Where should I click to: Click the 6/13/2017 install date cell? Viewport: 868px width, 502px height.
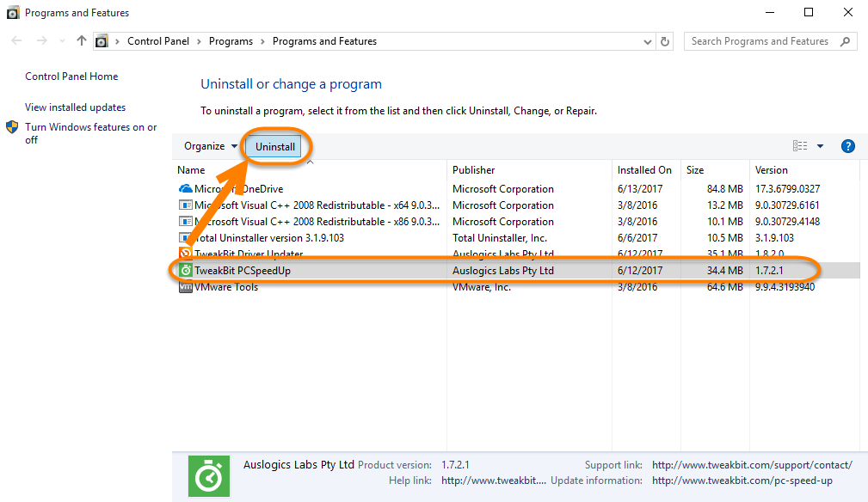tap(639, 189)
